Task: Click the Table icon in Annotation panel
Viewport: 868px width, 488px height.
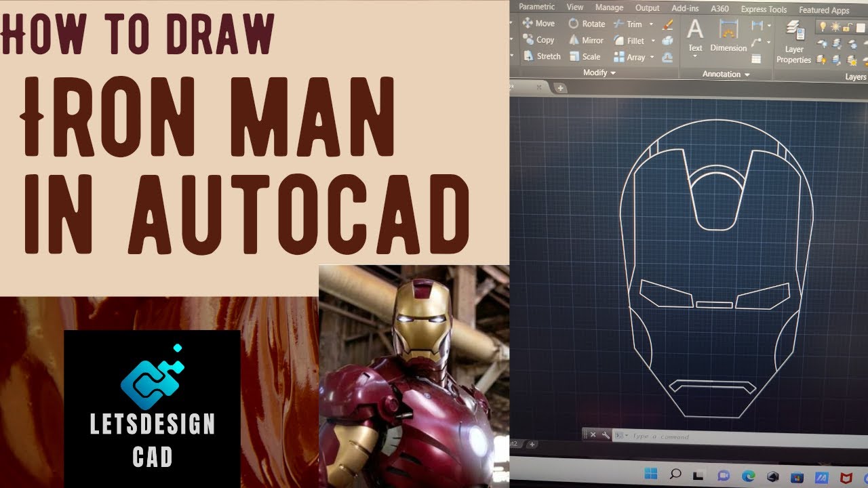Action: (757, 60)
